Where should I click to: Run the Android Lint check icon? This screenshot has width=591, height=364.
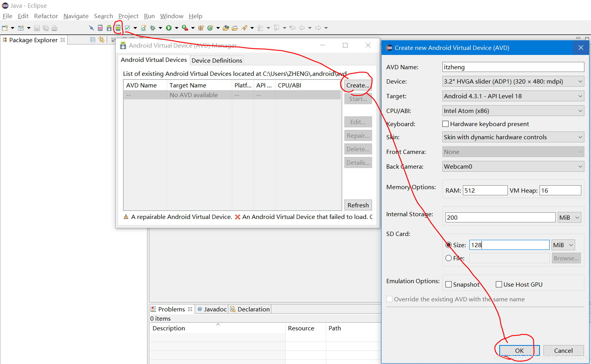[x=127, y=28]
